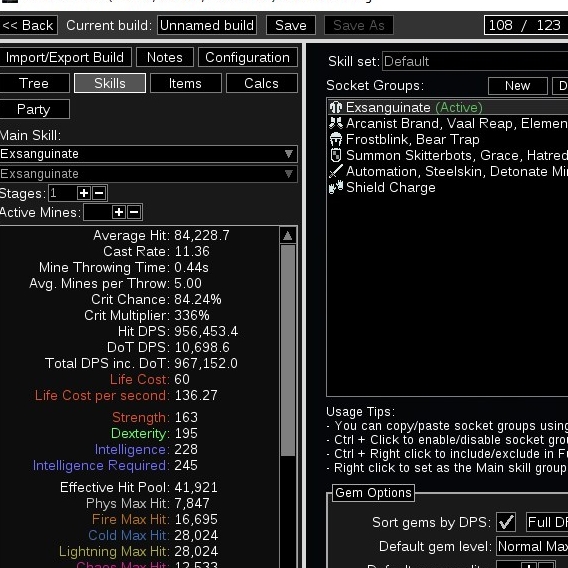Select the Shield Charge socket group
The height and width of the screenshot is (568, 568).
[x=448, y=187]
